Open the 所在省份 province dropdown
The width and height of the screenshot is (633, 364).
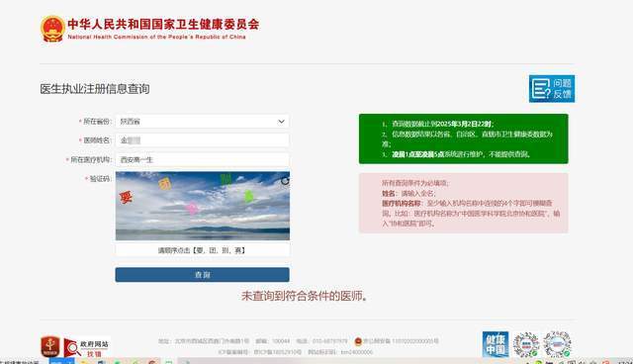202,122
